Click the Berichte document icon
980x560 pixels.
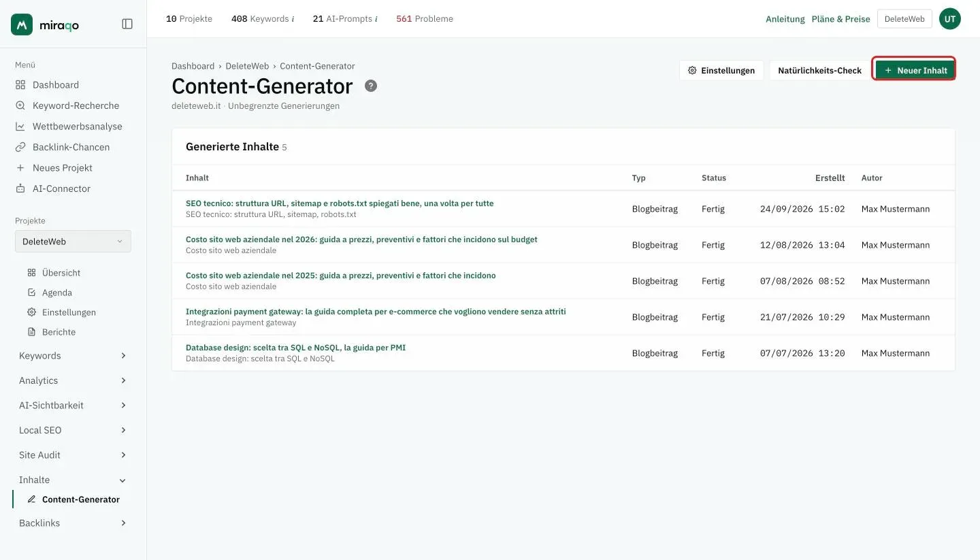point(31,332)
